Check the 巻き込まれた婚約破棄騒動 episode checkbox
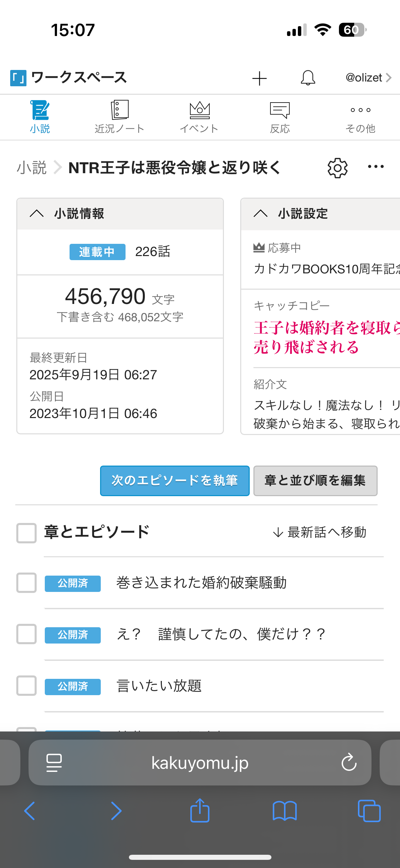Viewport: 400px width, 868px height. tap(26, 583)
